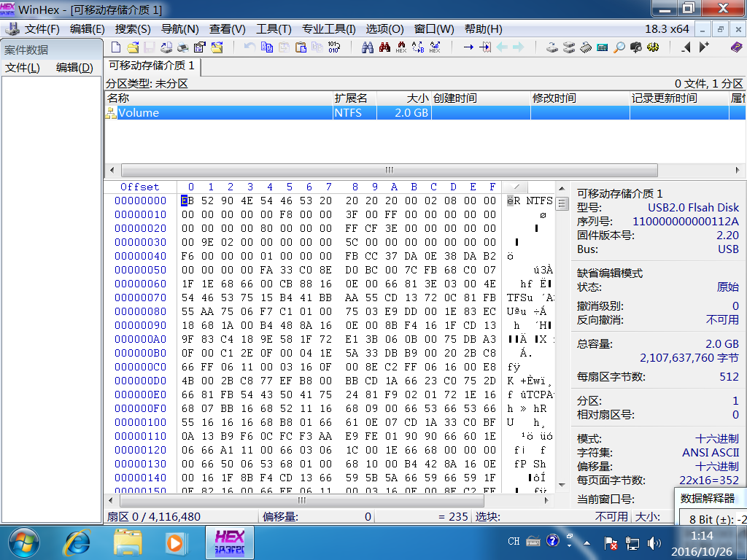
Task: Click Go To Offset arrow icon
Action: pos(468,47)
